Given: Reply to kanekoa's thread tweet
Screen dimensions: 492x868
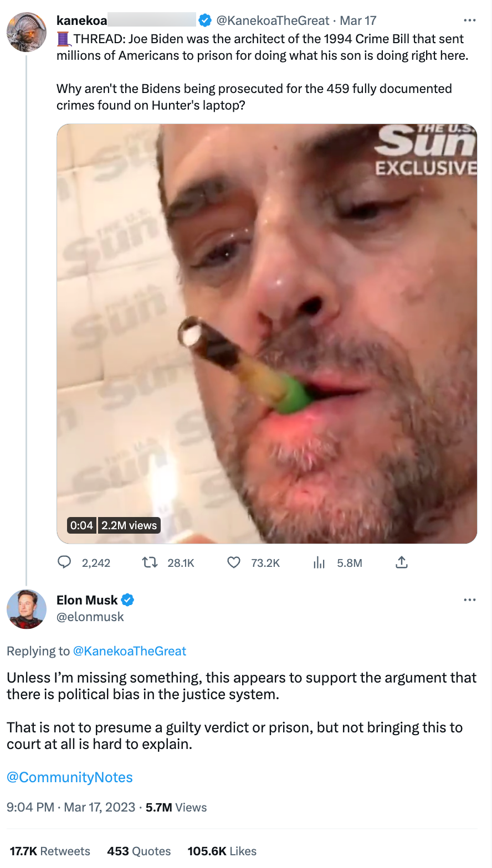Looking at the screenshot, I should pos(64,562).
